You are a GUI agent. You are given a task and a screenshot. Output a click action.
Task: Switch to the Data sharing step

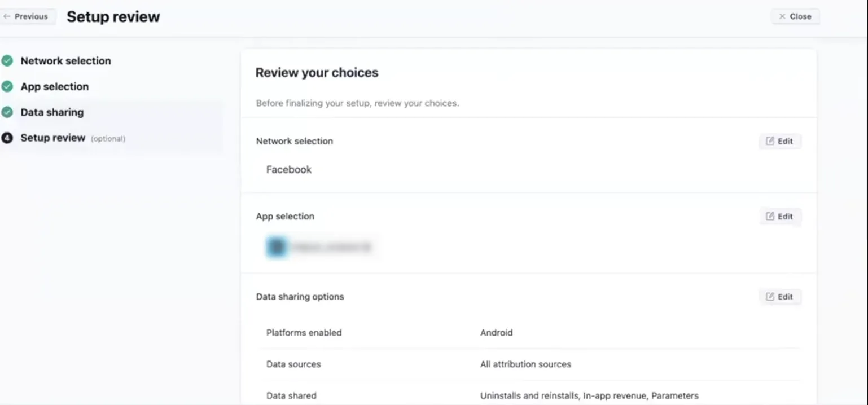pyautogui.click(x=52, y=112)
